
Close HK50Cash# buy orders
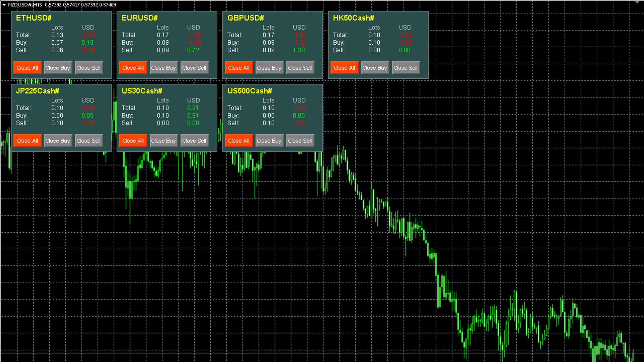point(375,68)
